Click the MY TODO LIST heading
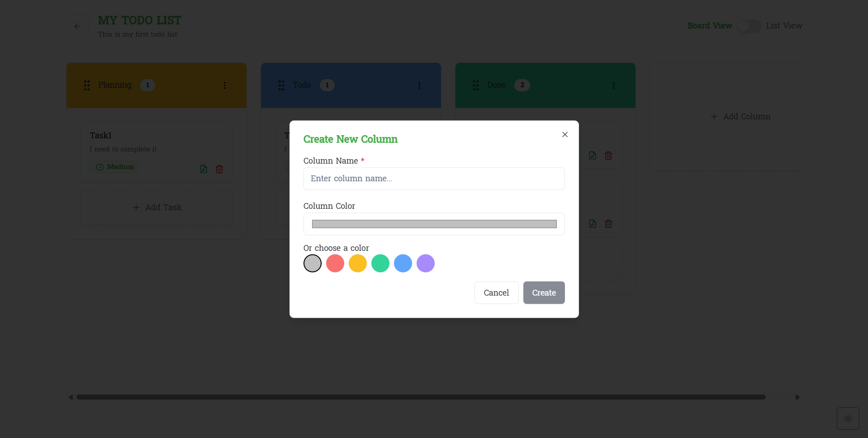 (139, 20)
